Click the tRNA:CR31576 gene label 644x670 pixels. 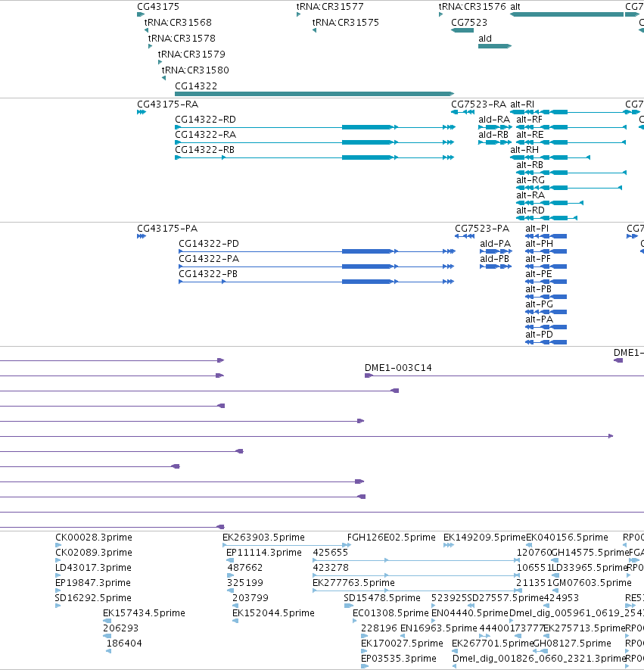472,7
